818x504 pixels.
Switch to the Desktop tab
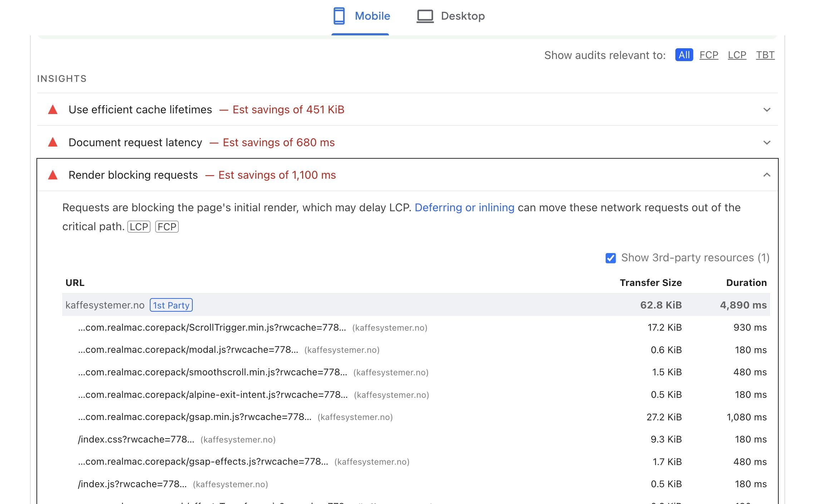462,16
